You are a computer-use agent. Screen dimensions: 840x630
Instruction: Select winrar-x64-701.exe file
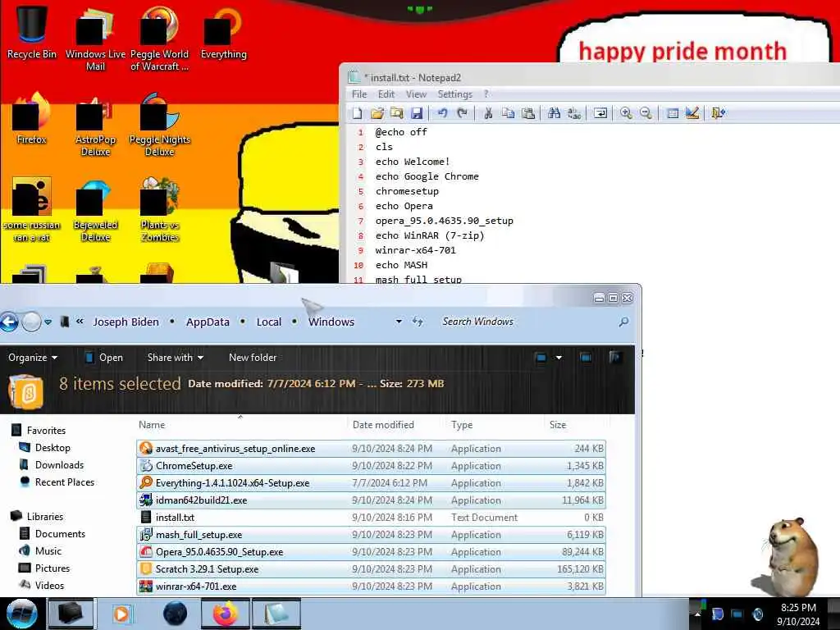tap(371, 586)
